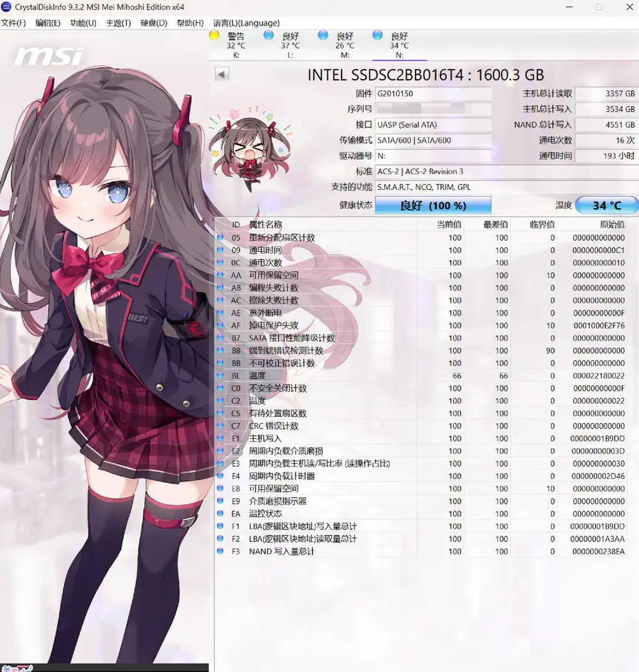The width and height of the screenshot is (639, 672).
Task: Click the blue status orb for drive L:
Action: pos(269,35)
